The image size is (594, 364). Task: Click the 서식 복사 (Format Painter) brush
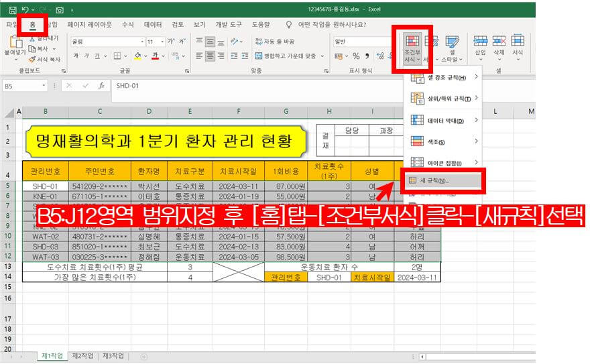point(33,59)
